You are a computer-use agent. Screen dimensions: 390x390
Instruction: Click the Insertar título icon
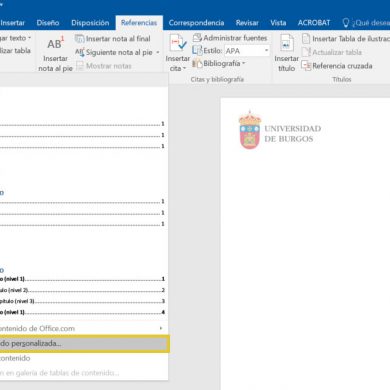coord(286,43)
